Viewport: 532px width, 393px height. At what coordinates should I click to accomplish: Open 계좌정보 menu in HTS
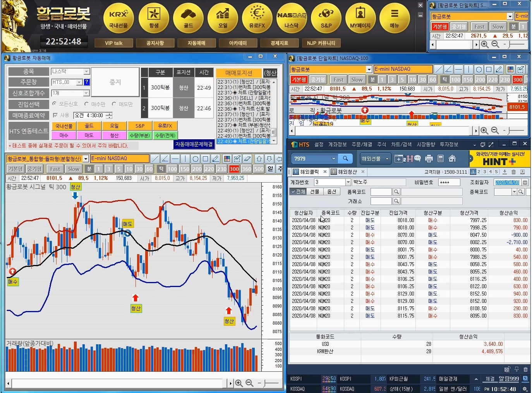point(337,144)
